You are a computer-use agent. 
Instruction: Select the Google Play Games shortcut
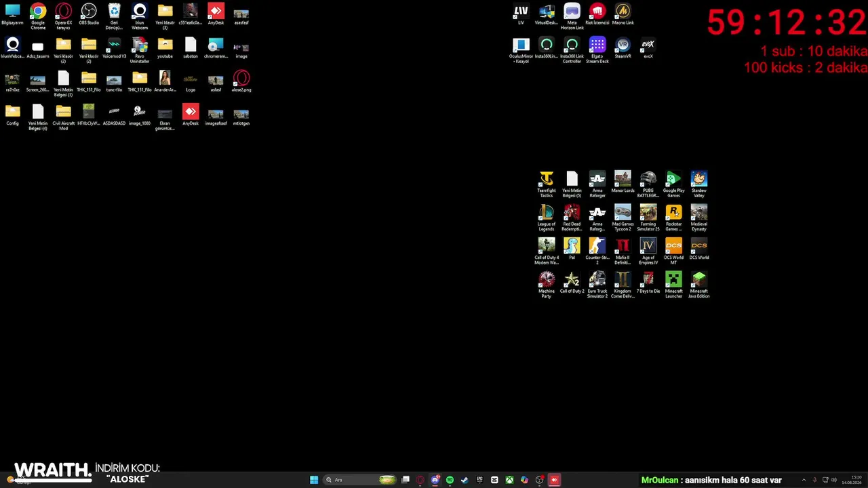click(x=673, y=184)
